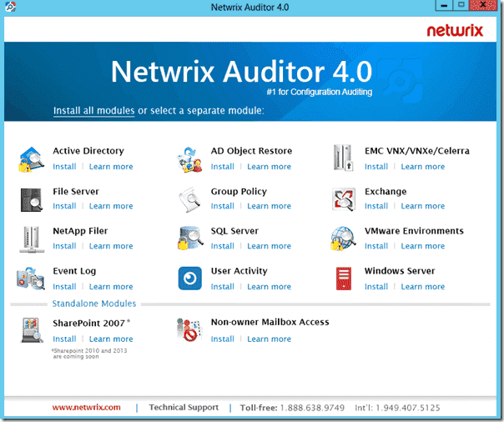This screenshot has width=504, height=422.
Task: Click the NetApp Filer module icon
Action: (x=32, y=239)
